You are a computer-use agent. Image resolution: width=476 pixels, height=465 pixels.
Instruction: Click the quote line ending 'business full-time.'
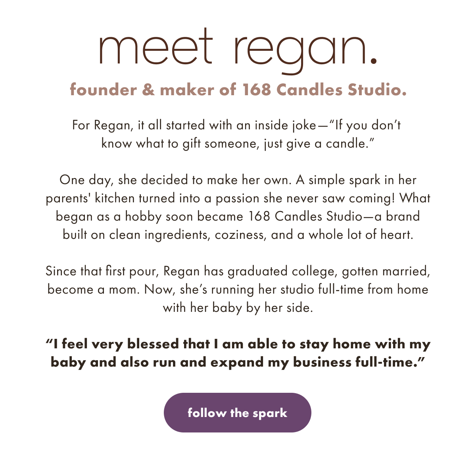click(238, 362)
